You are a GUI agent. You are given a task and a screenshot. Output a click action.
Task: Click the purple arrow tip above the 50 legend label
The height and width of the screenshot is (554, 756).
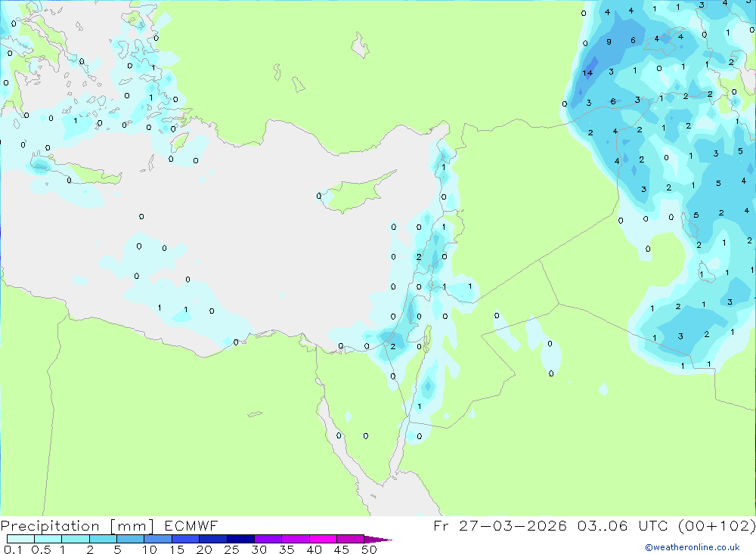[x=379, y=540]
